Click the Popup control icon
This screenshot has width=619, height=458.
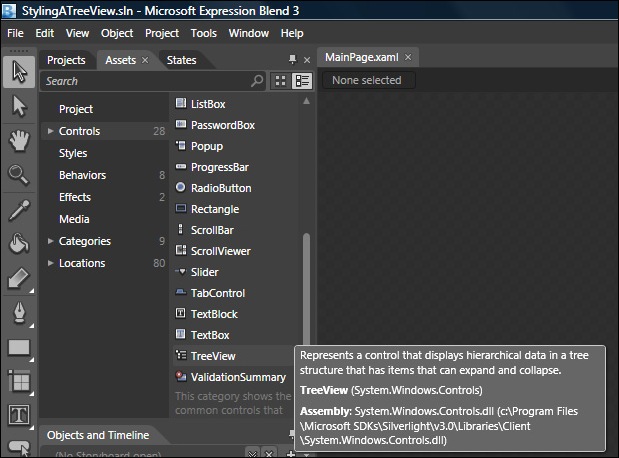pos(181,146)
